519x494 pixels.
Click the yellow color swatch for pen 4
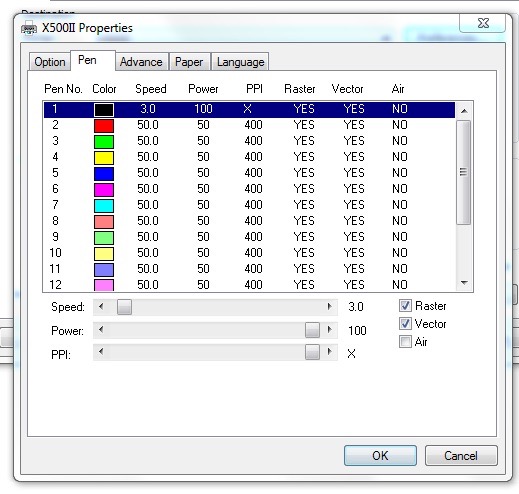click(104, 157)
